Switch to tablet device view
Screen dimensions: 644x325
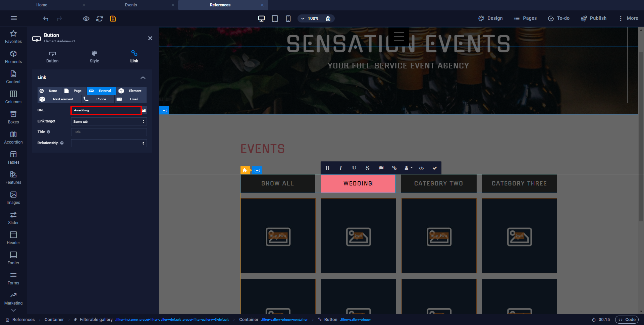pos(275,18)
